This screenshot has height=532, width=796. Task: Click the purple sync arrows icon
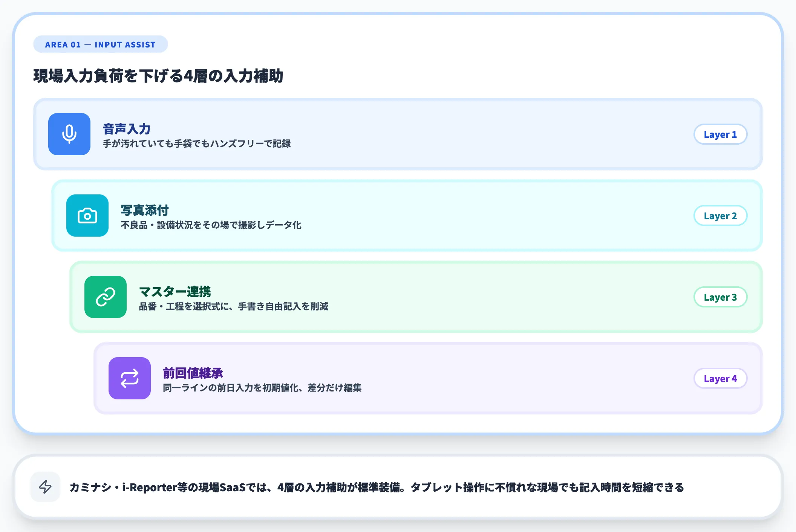coord(129,378)
